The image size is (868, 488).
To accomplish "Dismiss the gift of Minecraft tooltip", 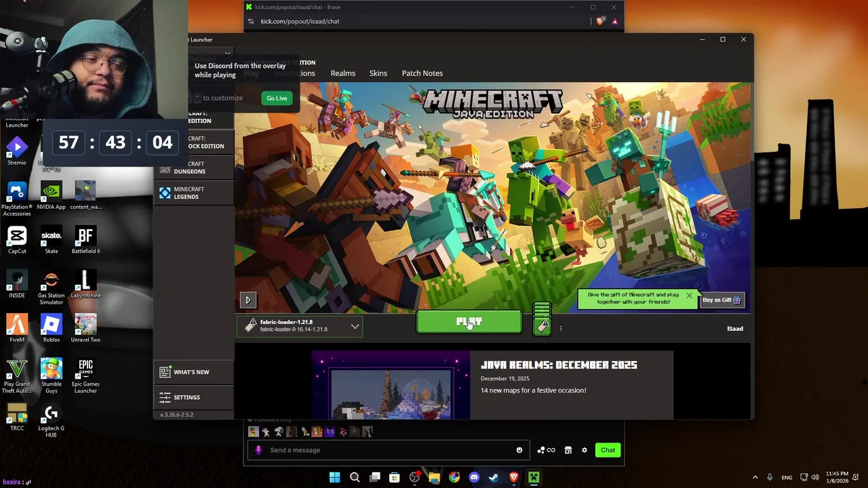I will (689, 295).
